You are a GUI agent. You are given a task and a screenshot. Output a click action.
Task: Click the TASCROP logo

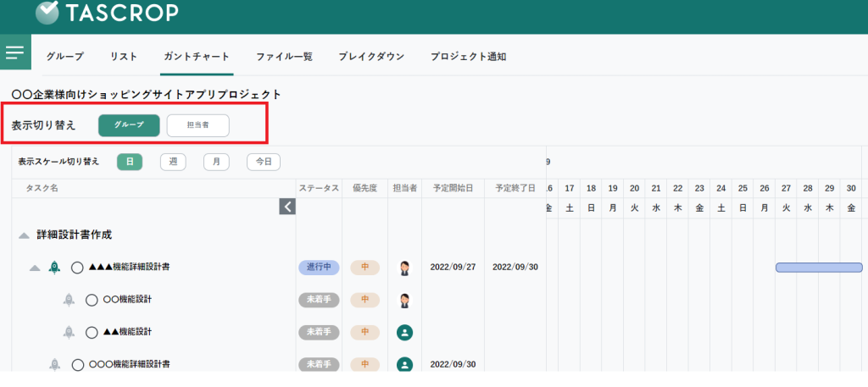[x=107, y=13]
